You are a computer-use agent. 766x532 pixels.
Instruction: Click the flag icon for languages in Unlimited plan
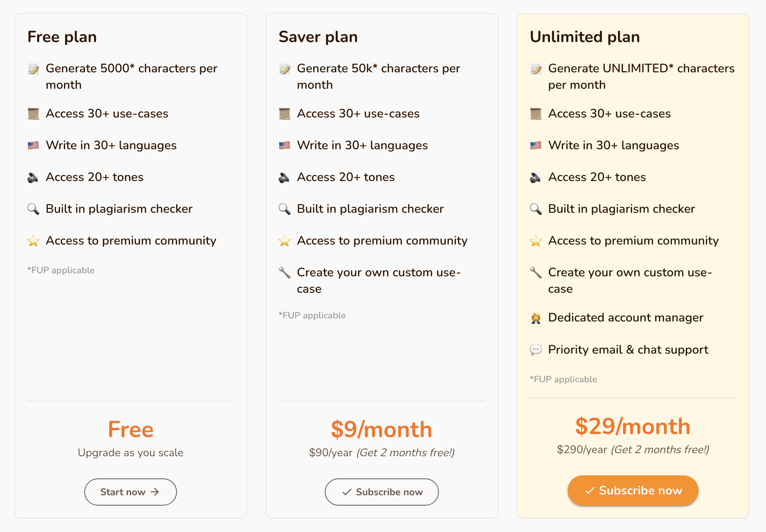pos(536,145)
